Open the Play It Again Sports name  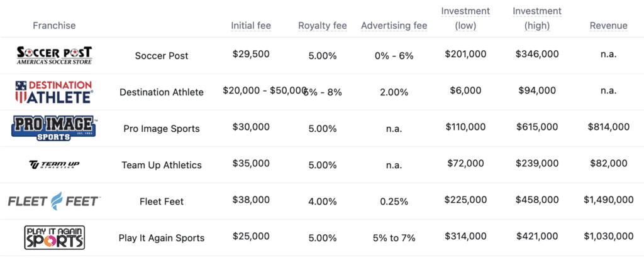coord(162,238)
